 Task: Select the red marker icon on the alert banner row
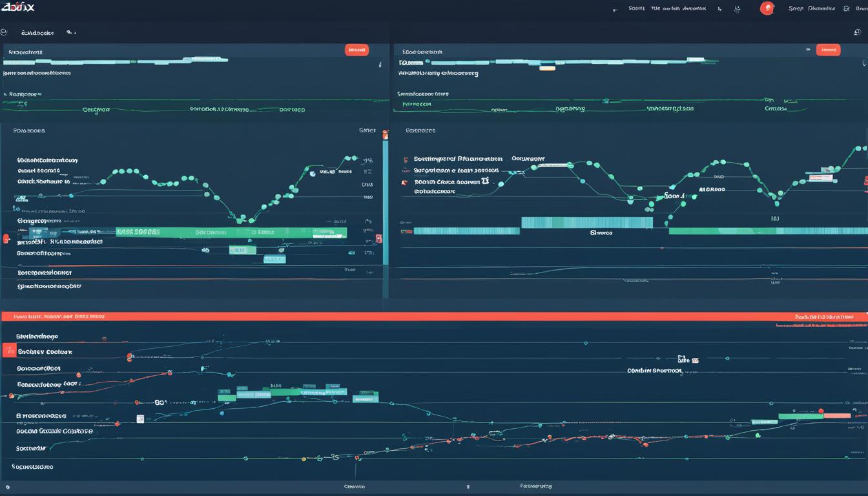(9, 351)
